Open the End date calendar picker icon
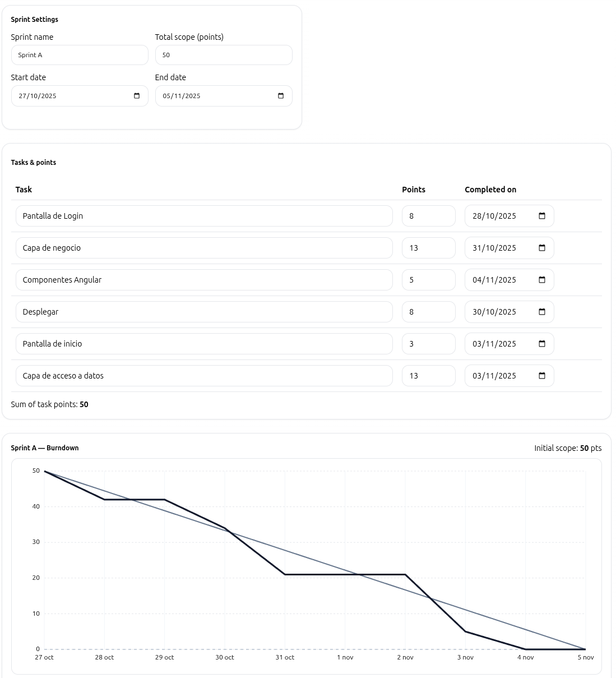Screen dimensions: 616x678 click(281, 96)
